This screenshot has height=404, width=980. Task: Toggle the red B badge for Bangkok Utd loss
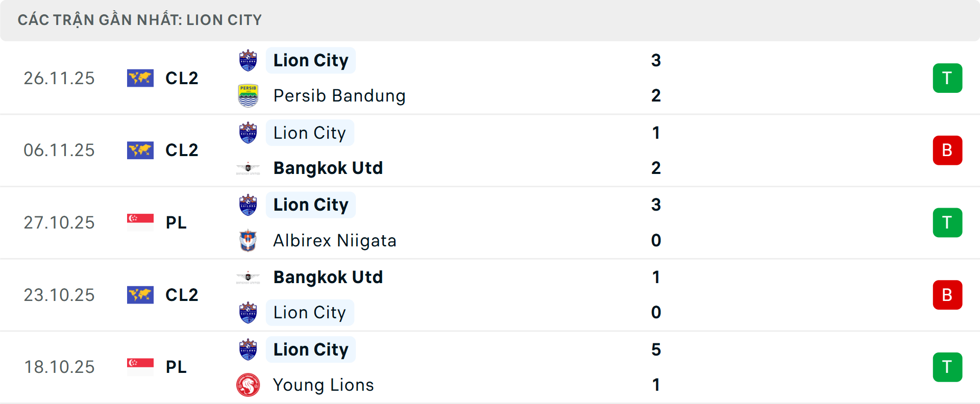pyautogui.click(x=948, y=150)
